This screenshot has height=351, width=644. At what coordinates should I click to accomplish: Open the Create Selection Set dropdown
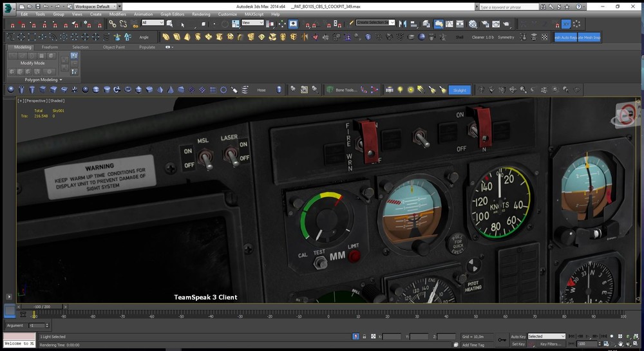click(376, 23)
